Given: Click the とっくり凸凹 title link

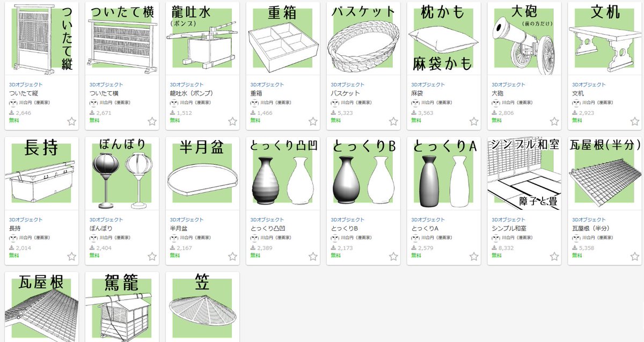Looking at the screenshot, I should pos(268,229).
